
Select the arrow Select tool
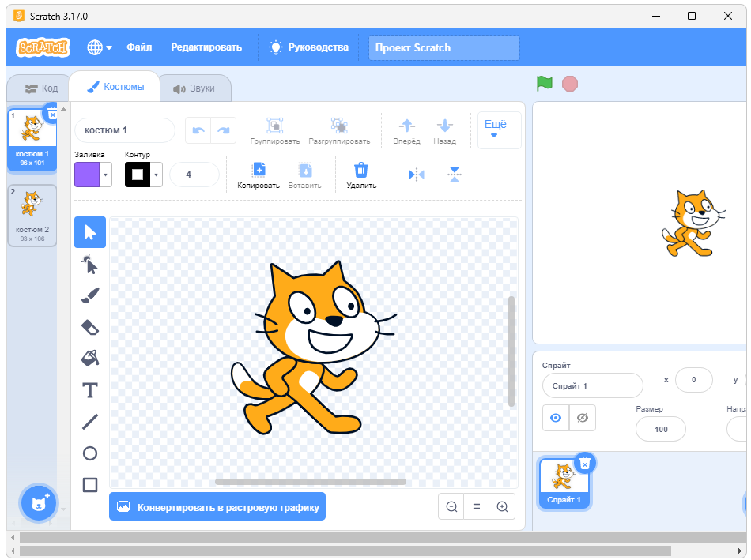click(x=90, y=232)
